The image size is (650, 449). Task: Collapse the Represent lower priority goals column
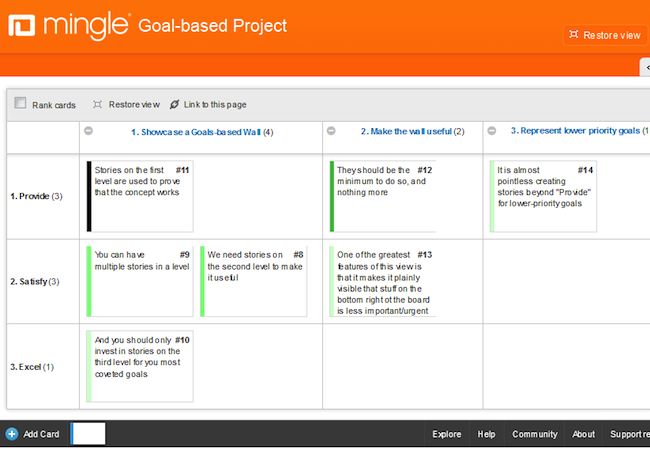[491, 131]
